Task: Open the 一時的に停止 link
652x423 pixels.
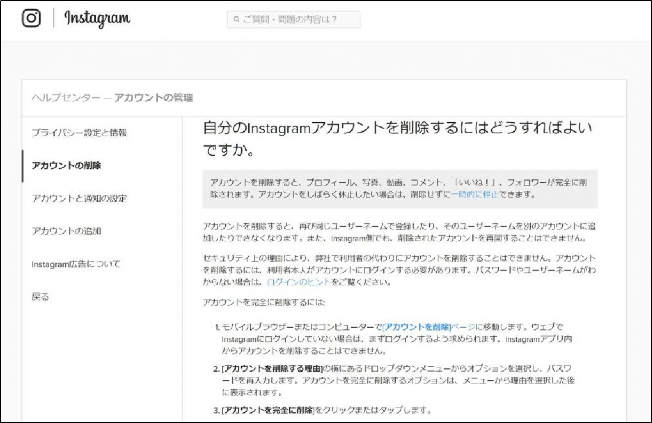Action: click(x=475, y=194)
